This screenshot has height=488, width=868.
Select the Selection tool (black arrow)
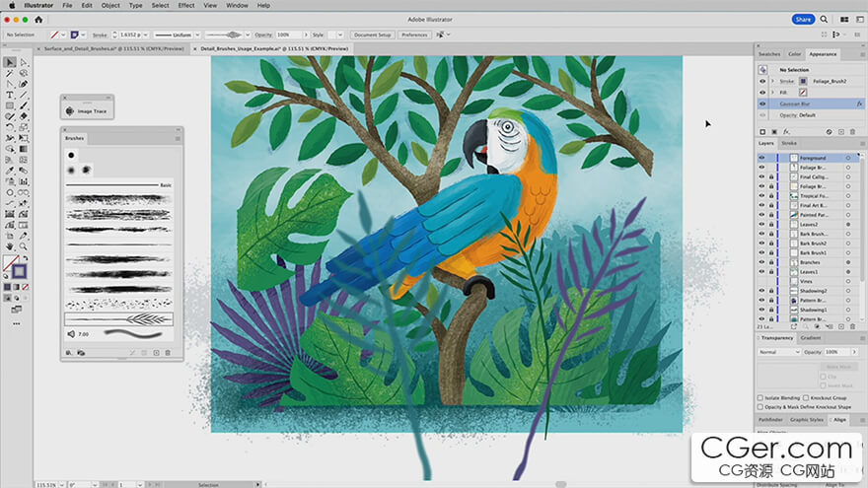pos(10,62)
